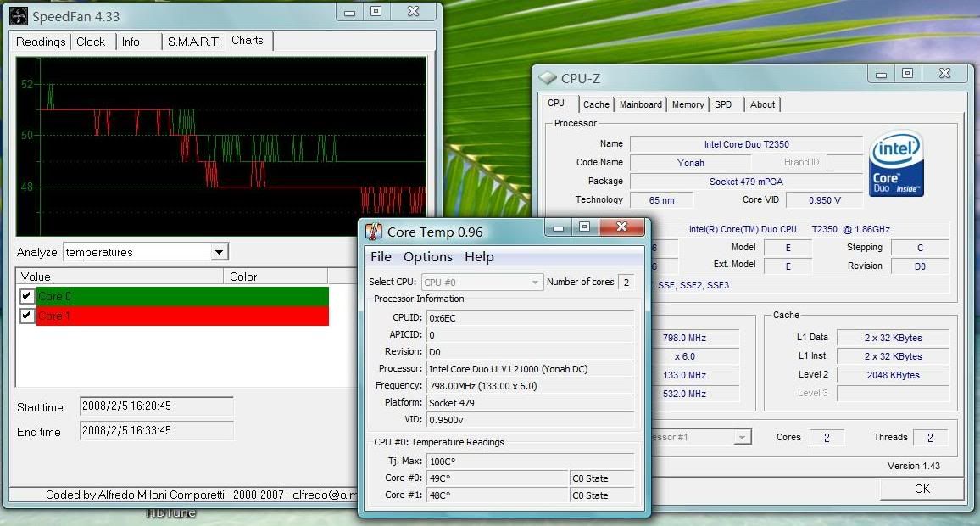The width and height of the screenshot is (980, 526).
Task: Open the Options menu in Core Temp
Action: [x=427, y=256]
